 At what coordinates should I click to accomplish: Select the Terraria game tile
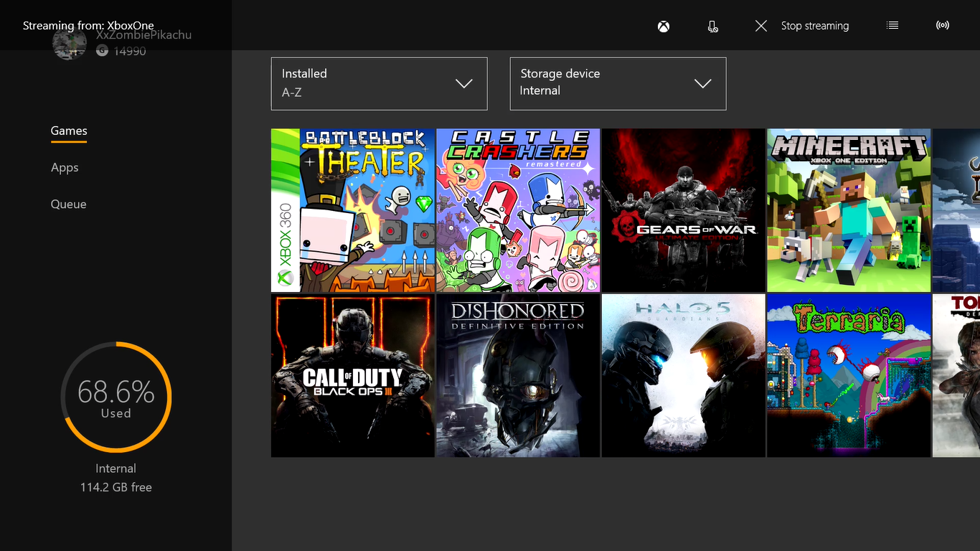pyautogui.click(x=849, y=376)
